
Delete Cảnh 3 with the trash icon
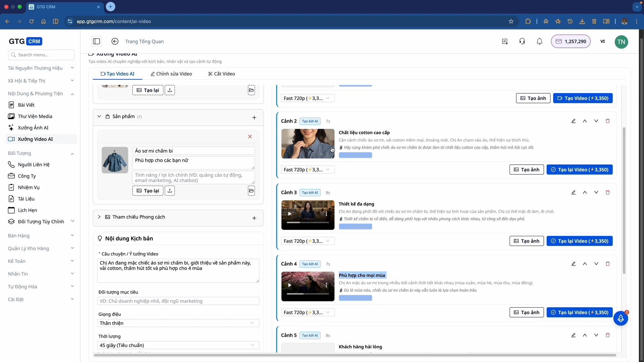(x=607, y=192)
